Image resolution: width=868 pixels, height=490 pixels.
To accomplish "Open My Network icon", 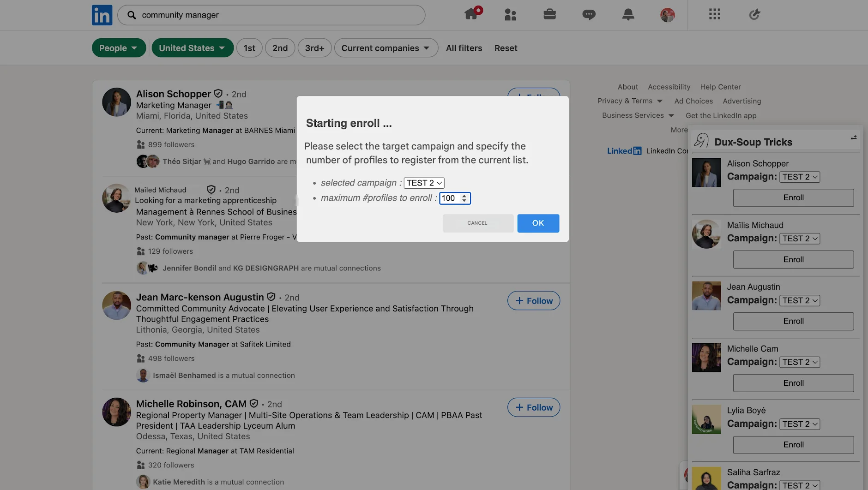I will click(510, 15).
